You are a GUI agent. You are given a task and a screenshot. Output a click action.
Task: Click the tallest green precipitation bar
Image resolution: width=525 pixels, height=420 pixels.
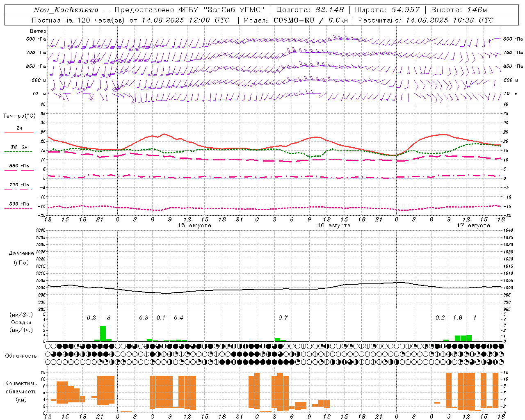(x=103, y=333)
